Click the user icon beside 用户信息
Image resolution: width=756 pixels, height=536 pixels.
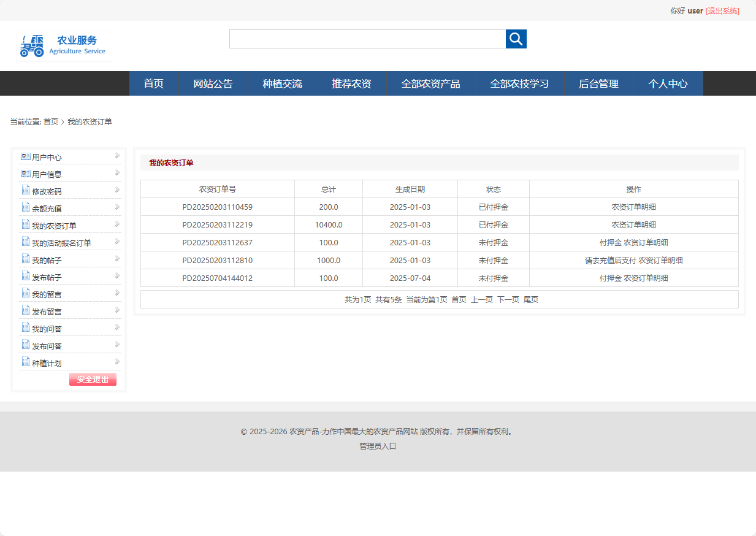25,173
